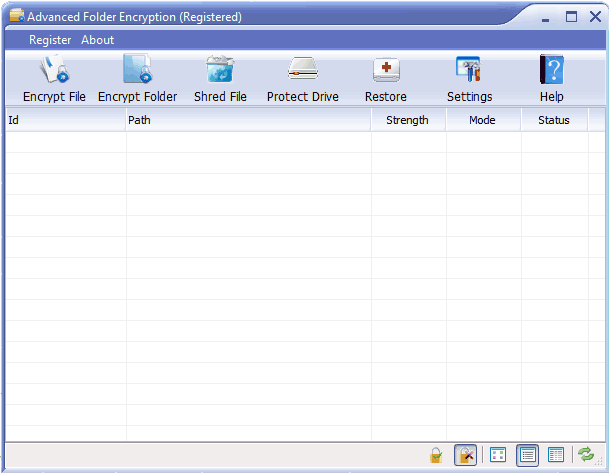
Task: Sort by the Path column header
Action: [x=249, y=120]
